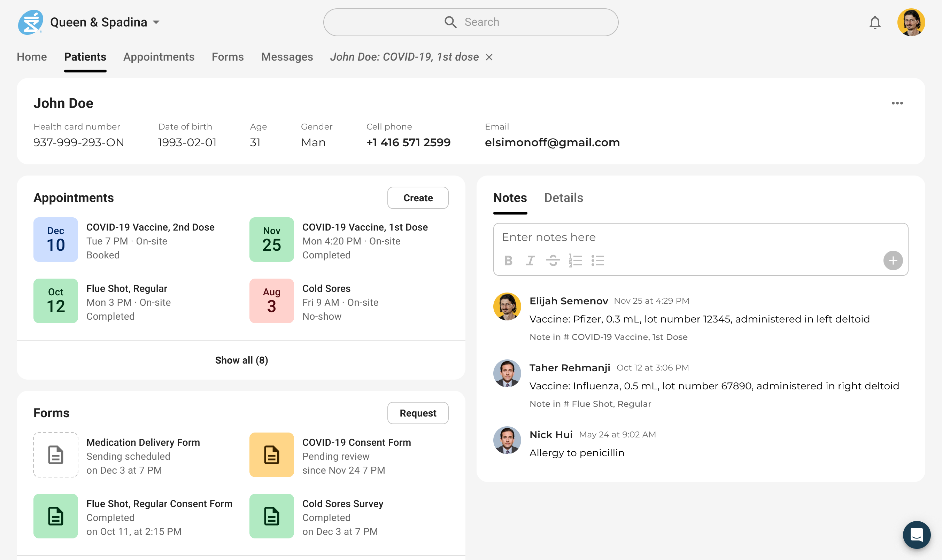
Task: Toggle bulleted list in notes
Action: pyautogui.click(x=598, y=260)
